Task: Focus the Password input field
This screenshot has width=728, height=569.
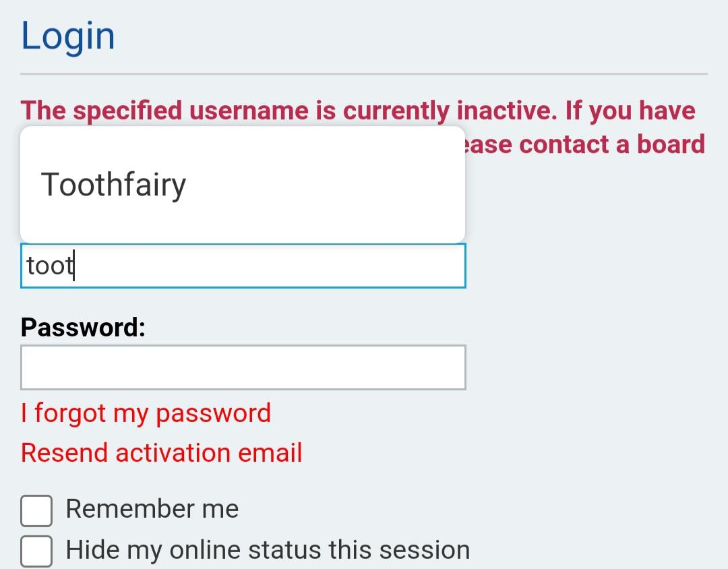Action: [x=243, y=367]
